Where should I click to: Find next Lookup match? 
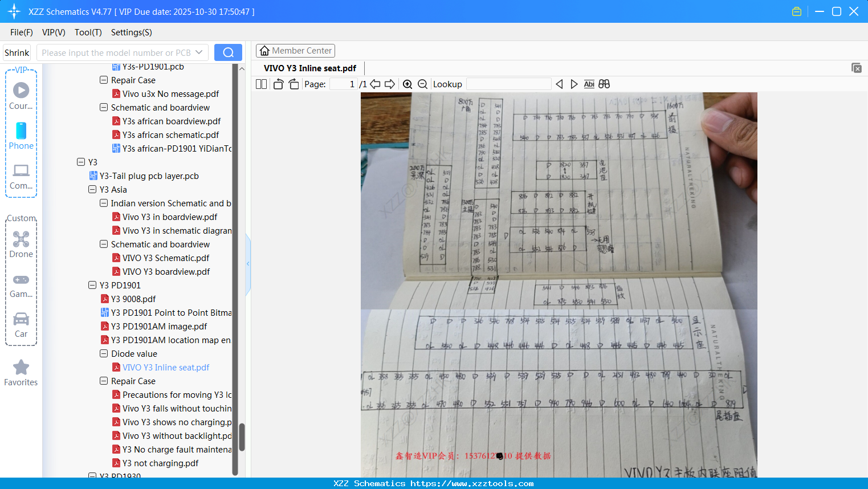point(574,84)
